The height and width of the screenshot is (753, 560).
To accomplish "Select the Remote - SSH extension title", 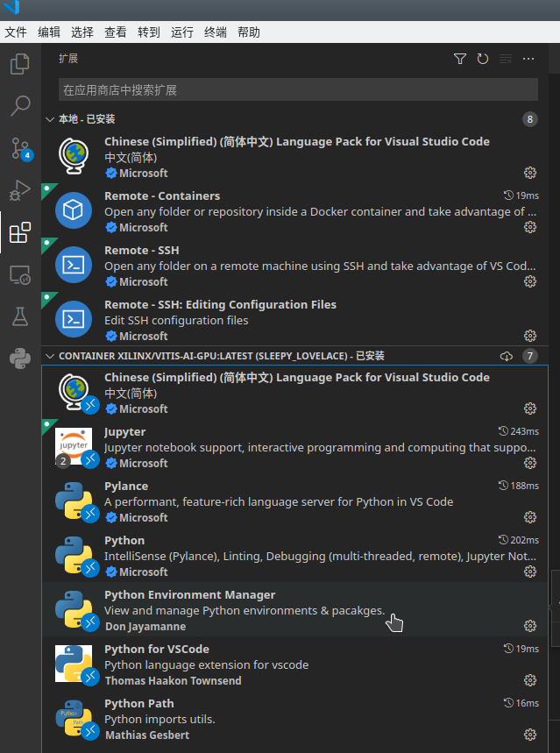I will (142, 250).
